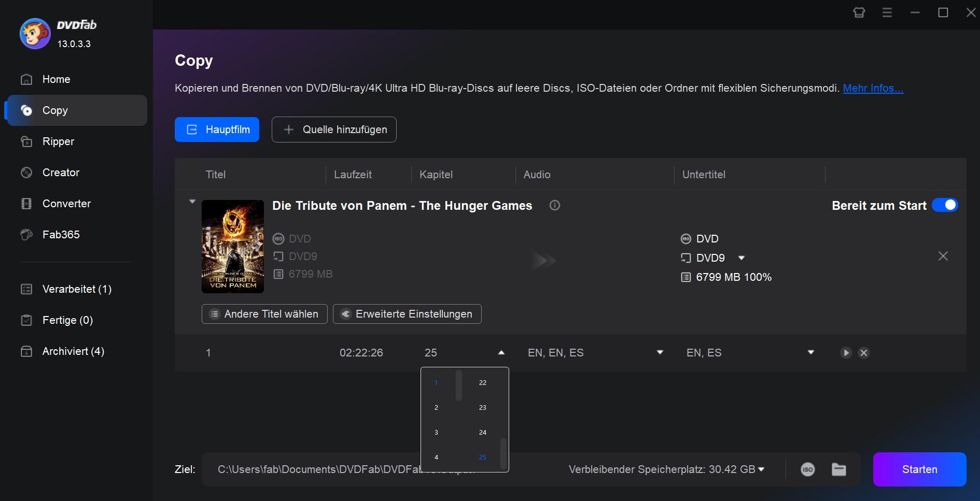Open the DVD9 output size dropdown
This screenshot has width=980, height=501.
point(741,258)
